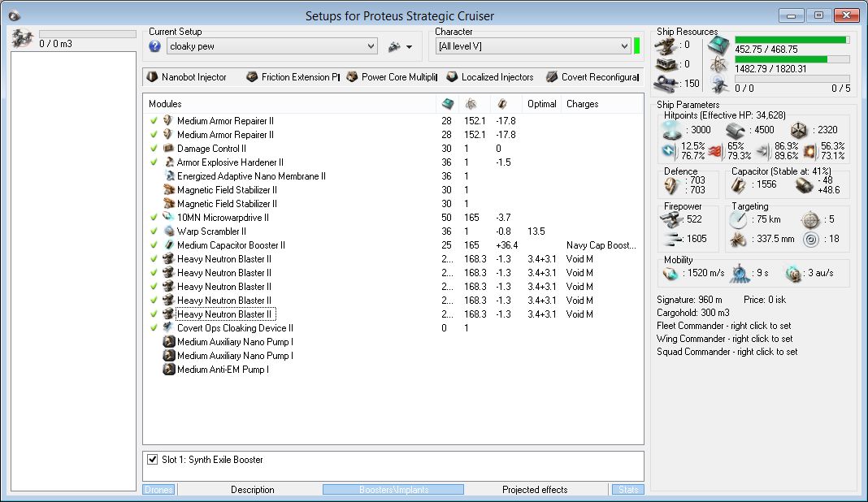The width and height of the screenshot is (868, 502).
Task: Sort by the powergrid column header icon
Action: (471, 103)
